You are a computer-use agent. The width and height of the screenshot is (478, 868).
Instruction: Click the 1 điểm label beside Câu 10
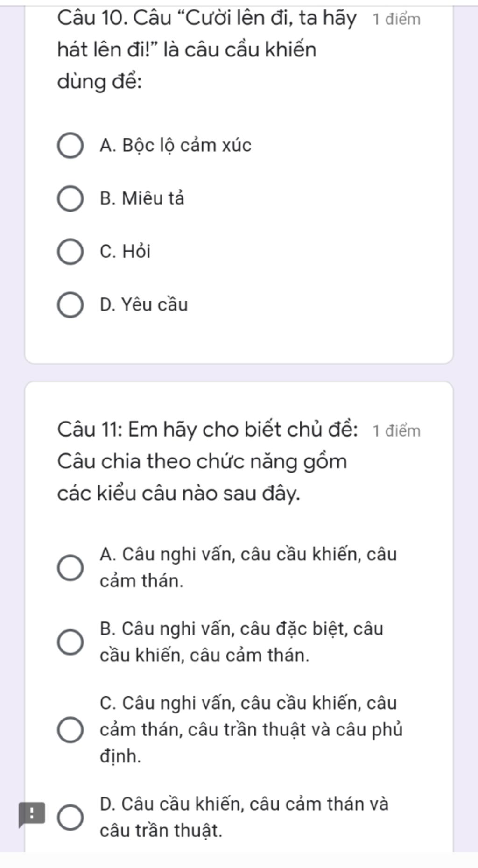(x=397, y=20)
